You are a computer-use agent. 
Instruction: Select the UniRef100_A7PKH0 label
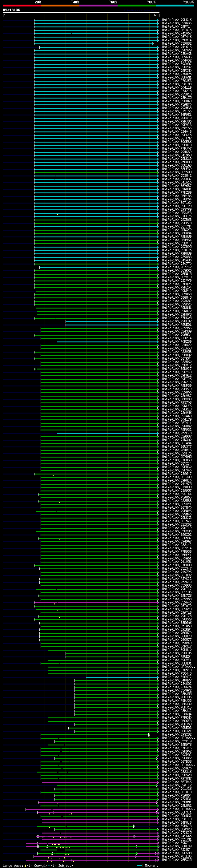176,718
